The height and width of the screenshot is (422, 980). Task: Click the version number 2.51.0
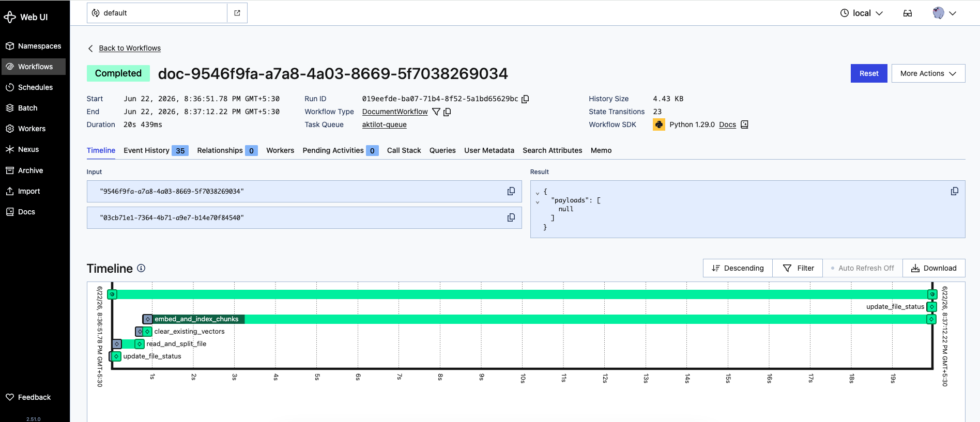(34, 419)
